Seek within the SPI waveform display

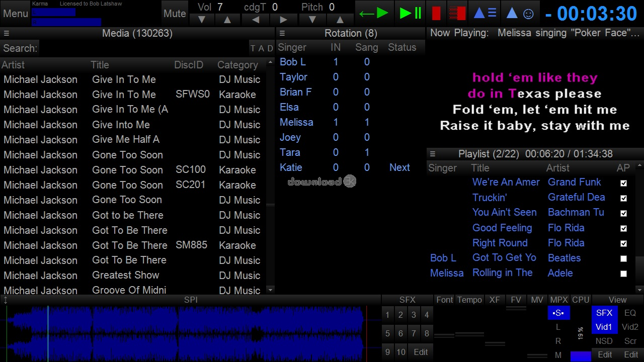(x=190, y=333)
